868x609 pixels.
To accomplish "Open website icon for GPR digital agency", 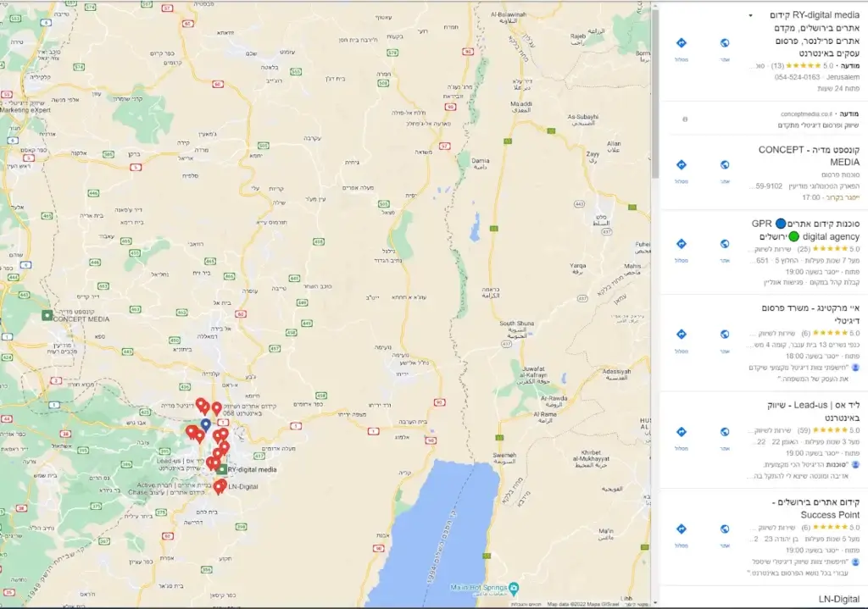I will (725, 244).
